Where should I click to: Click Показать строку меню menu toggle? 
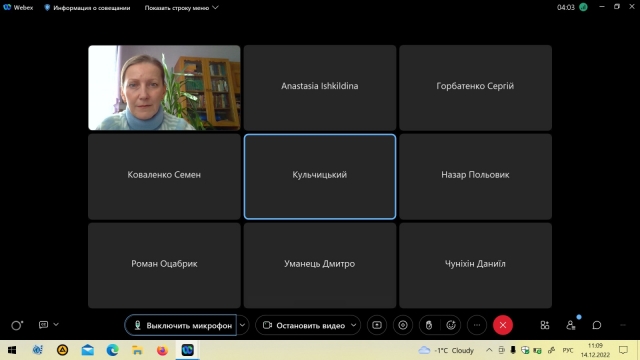click(181, 7)
